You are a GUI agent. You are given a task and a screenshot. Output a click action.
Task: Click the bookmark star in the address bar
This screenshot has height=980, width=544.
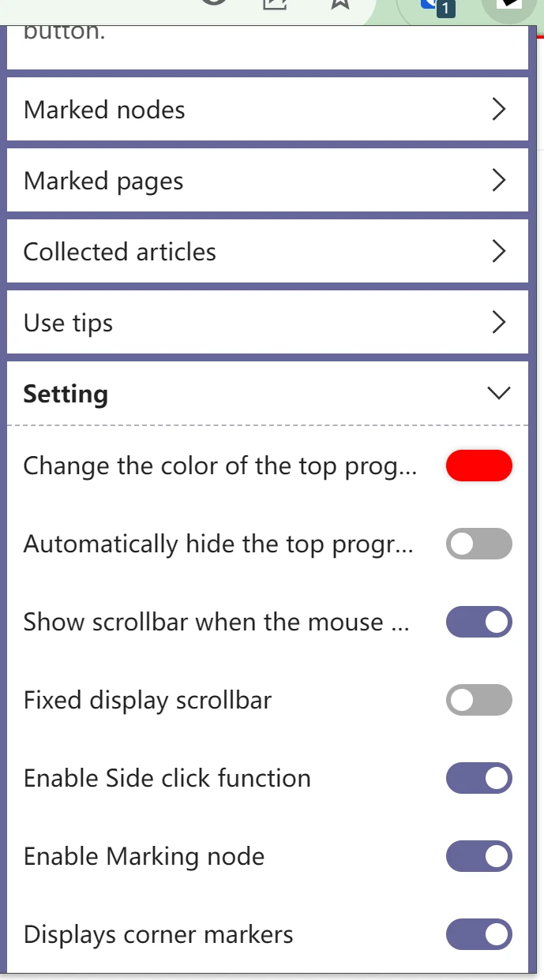[339, 6]
